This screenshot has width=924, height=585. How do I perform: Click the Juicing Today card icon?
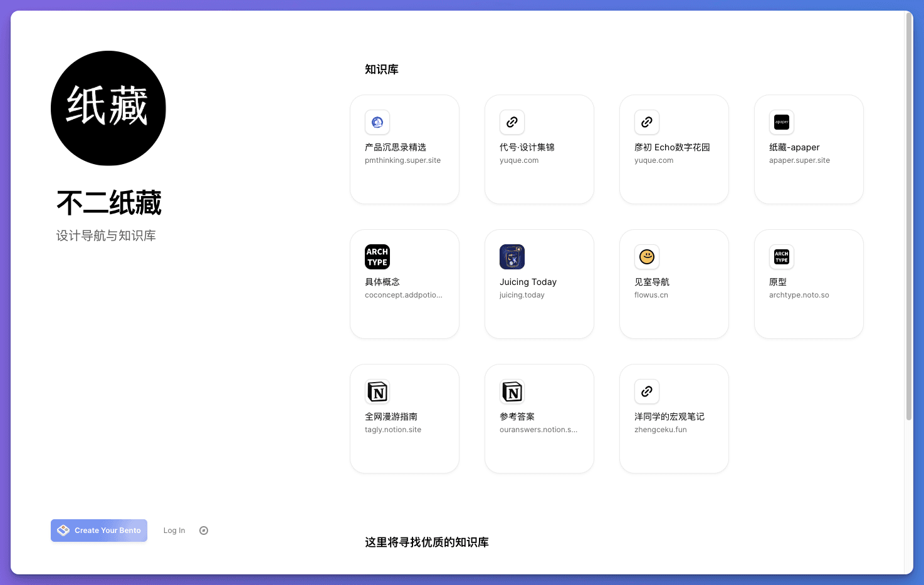[x=512, y=257]
